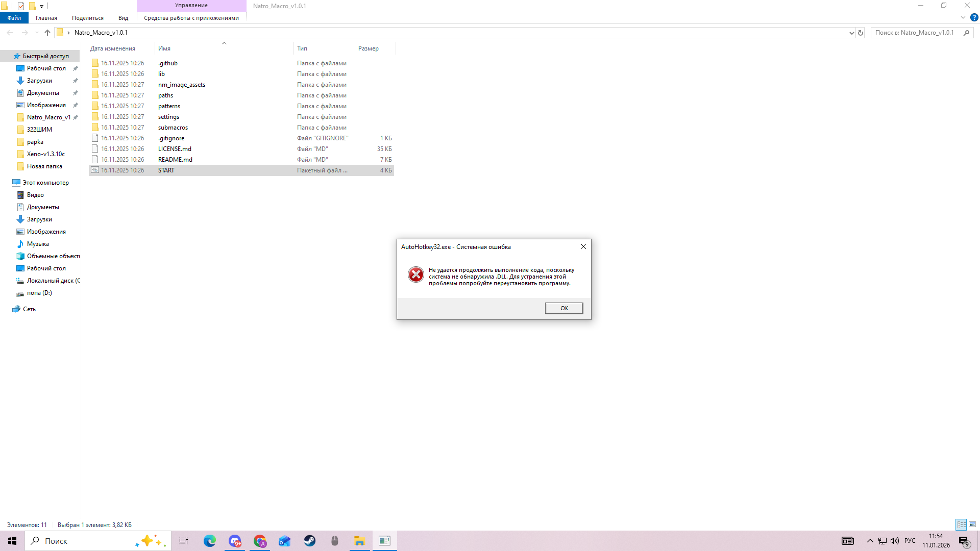Open the Quick Access toolbar customize dropdown
This screenshot has height=551, width=980.
pyautogui.click(x=42, y=6)
